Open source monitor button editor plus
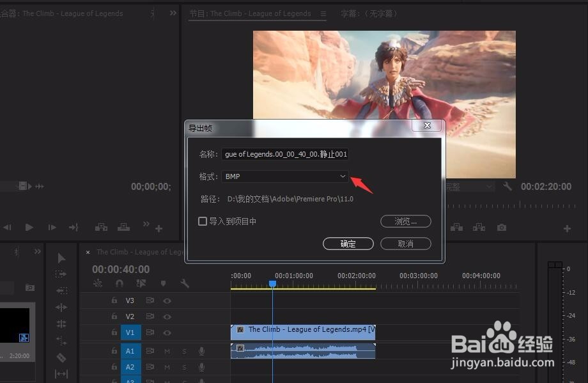This screenshot has width=588, height=383. (159, 228)
